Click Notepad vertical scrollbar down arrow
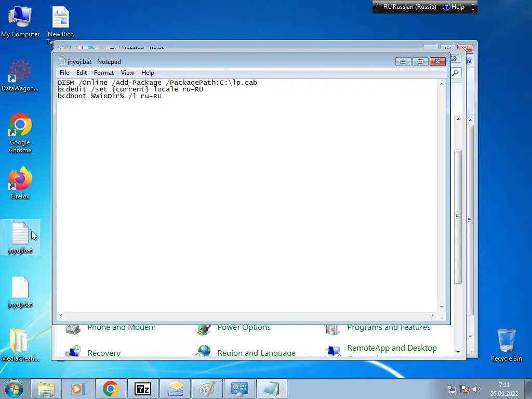 [442, 307]
